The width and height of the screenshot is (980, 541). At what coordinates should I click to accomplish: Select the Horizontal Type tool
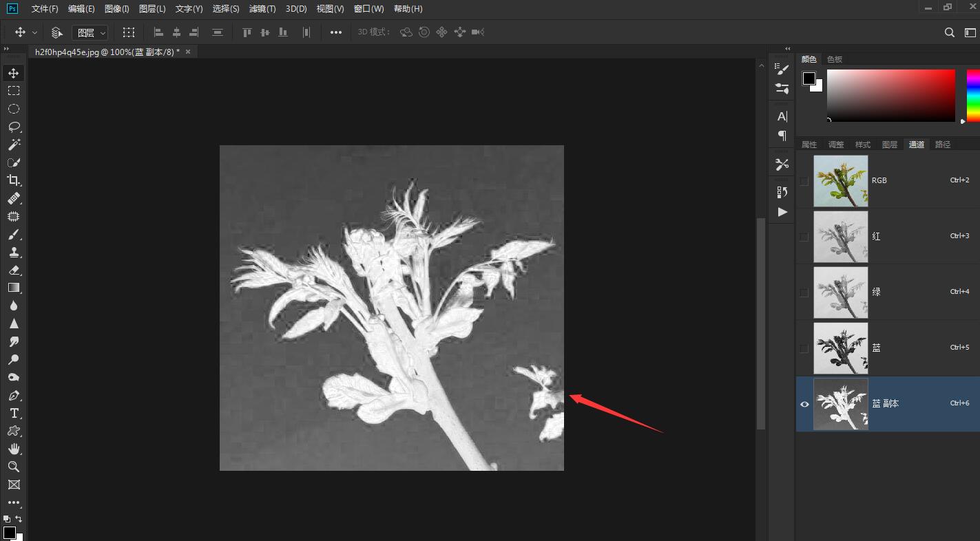[14, 413]
